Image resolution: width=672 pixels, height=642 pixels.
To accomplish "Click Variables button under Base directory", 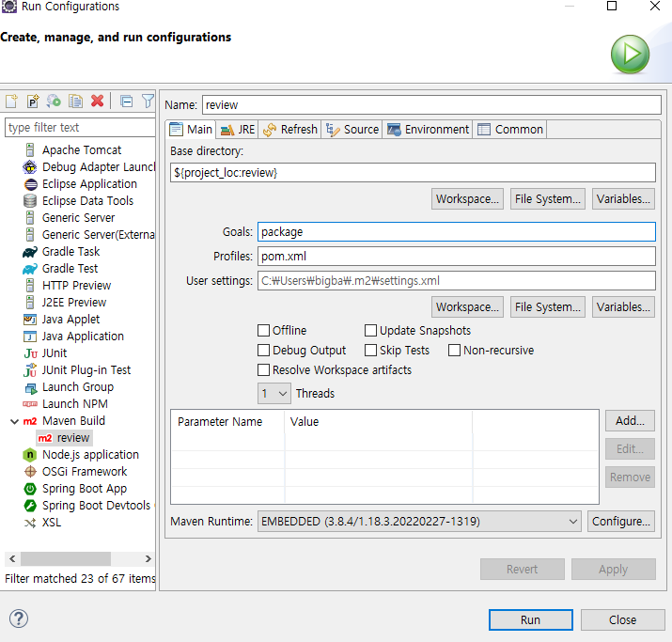I will (x=623, y=199).
